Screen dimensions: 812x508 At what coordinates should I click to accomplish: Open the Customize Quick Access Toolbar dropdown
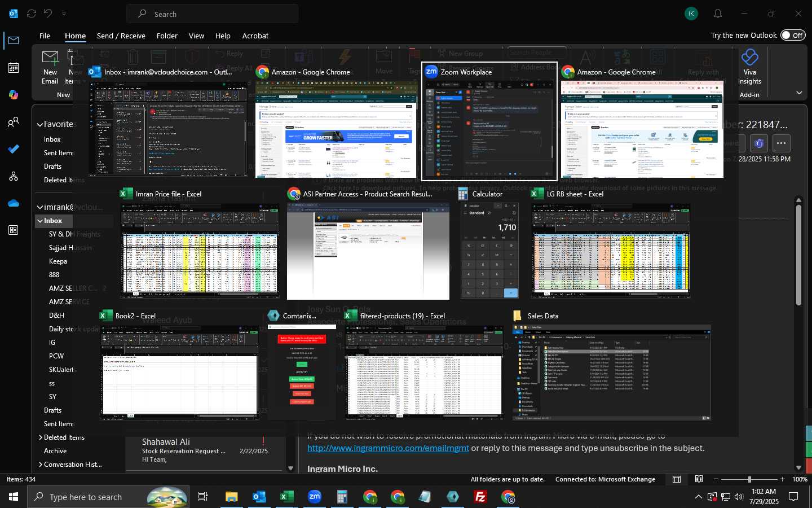[64, 14]
